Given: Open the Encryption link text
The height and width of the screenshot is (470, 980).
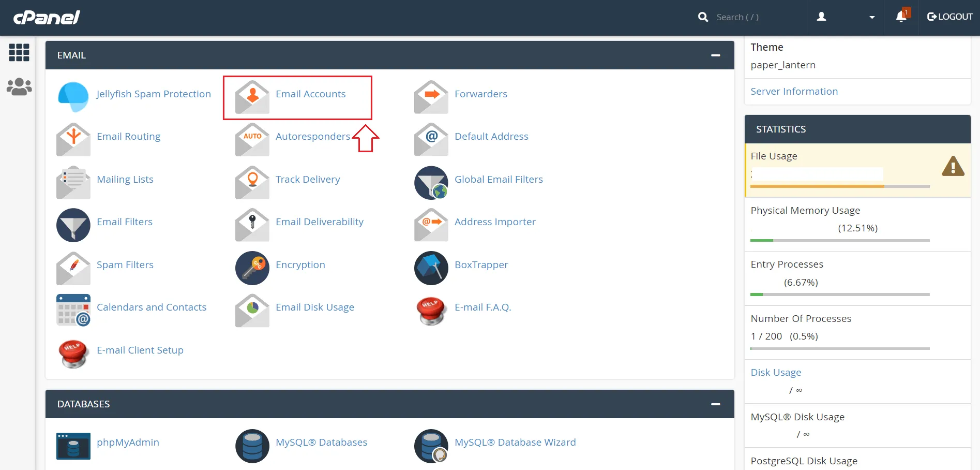Looking at the screenshot, I should tap(300, 265).
